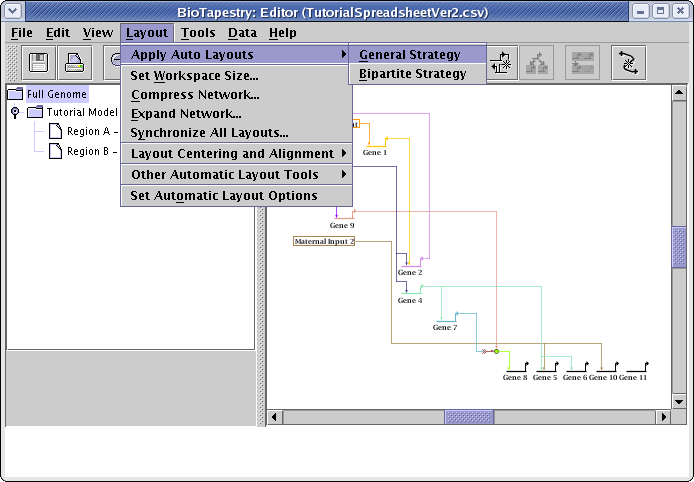694x482 pixels.
Task: Click the horizontal scrollbar thumb
Action: (x=469, y=417)
